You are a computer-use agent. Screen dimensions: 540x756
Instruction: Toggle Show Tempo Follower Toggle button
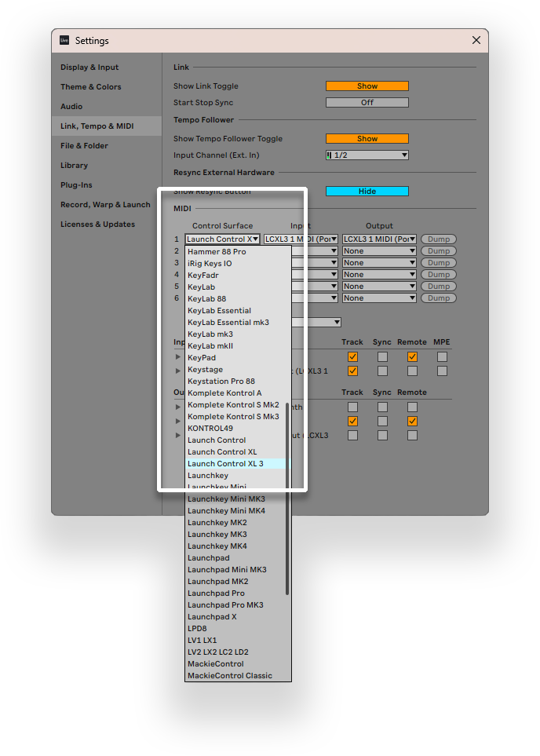[x=367, y=138]
